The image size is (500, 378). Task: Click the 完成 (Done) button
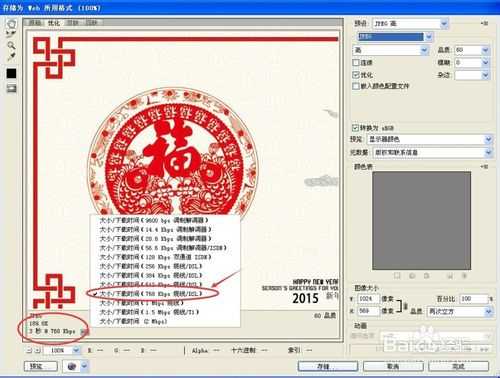click(458, 366)
